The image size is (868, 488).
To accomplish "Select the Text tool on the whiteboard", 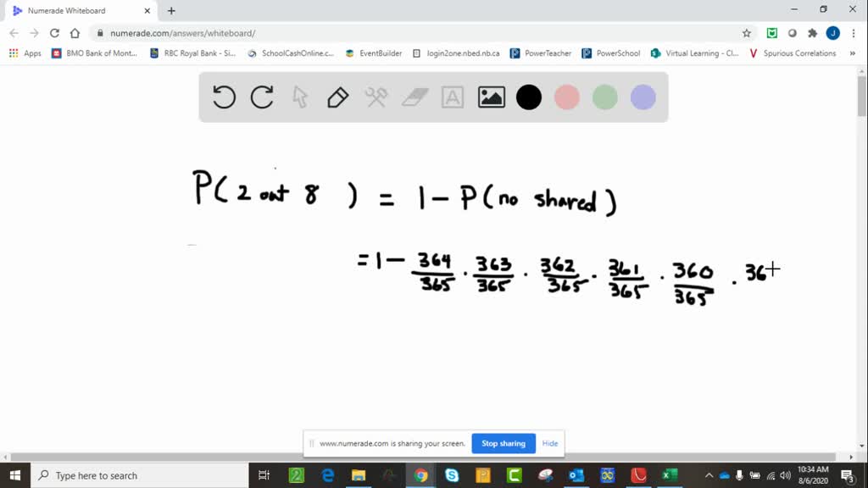I will [452, 97].
